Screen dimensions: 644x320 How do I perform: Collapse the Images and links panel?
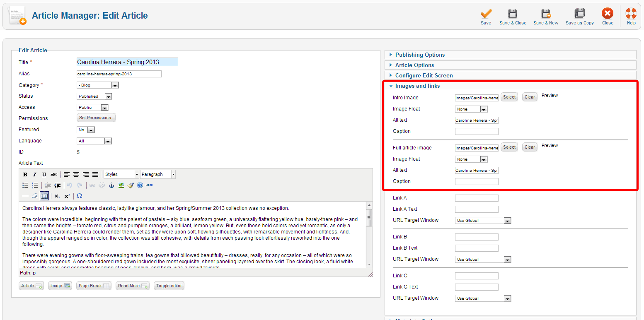(511, 86)
